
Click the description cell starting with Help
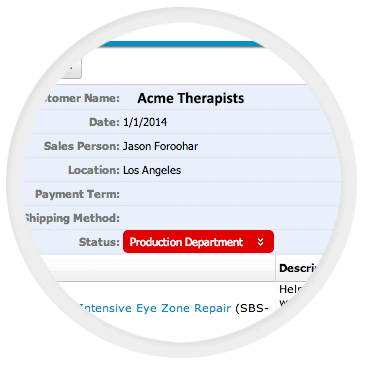click(293, 296)
